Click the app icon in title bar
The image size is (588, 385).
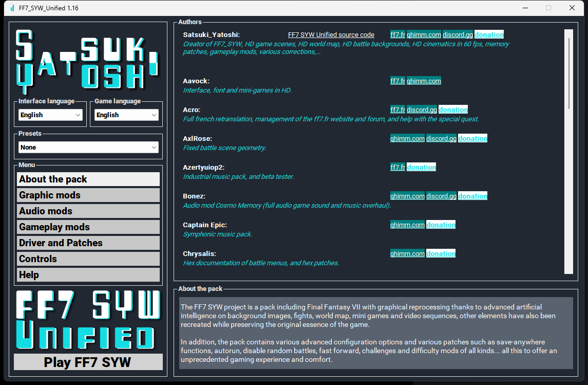pyautogui.click(x=12, y=8)
